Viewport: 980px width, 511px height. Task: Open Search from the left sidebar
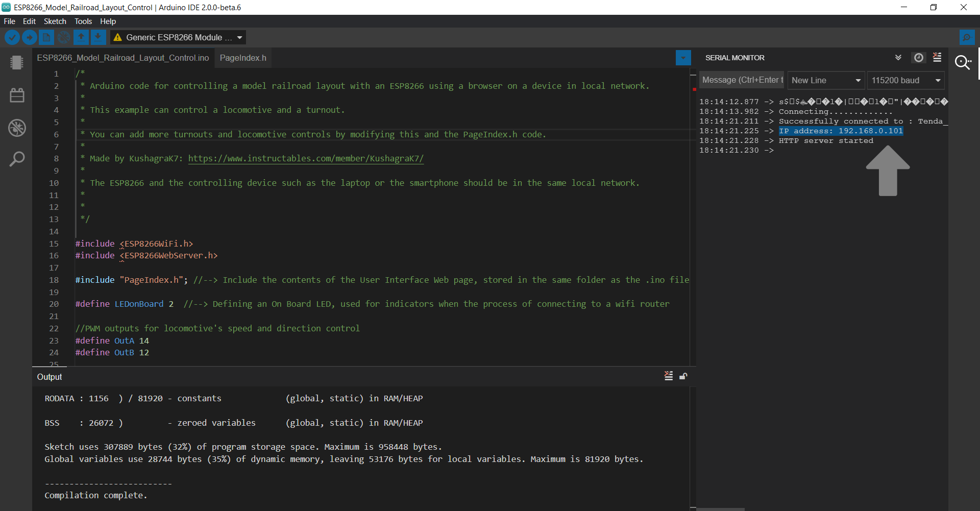click(17, 159)
